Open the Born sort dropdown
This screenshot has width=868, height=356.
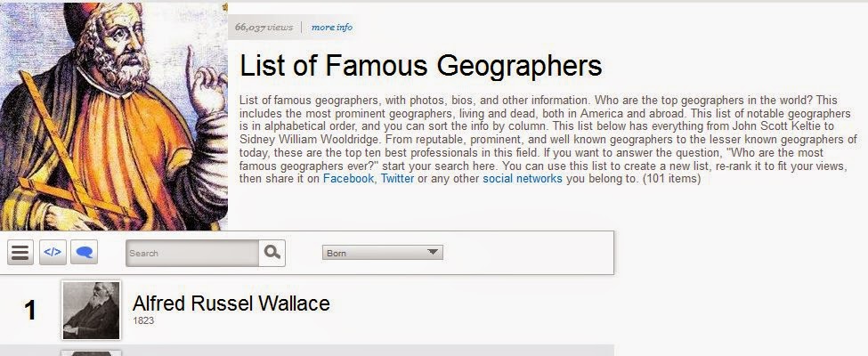[383, 253]
